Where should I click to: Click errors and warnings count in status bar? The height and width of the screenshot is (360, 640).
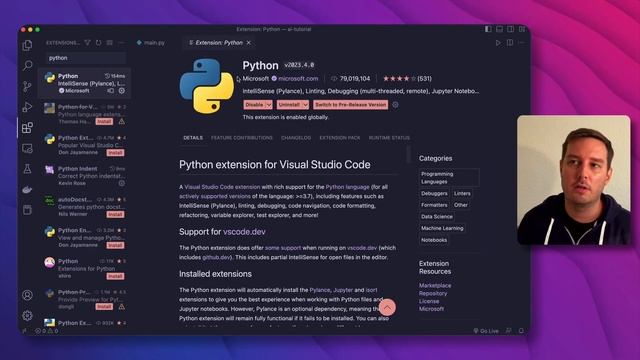click(x=47, y=331)
